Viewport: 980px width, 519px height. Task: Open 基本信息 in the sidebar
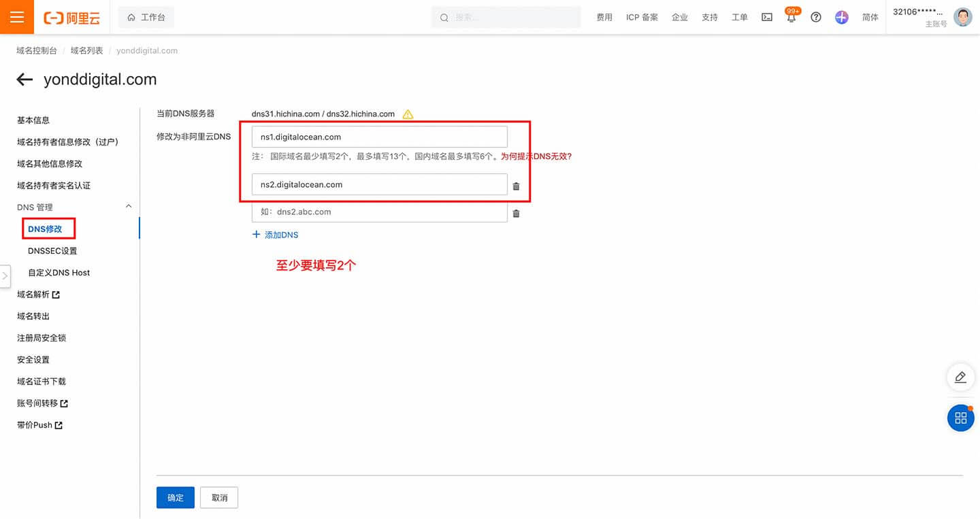tap(33, 120)
